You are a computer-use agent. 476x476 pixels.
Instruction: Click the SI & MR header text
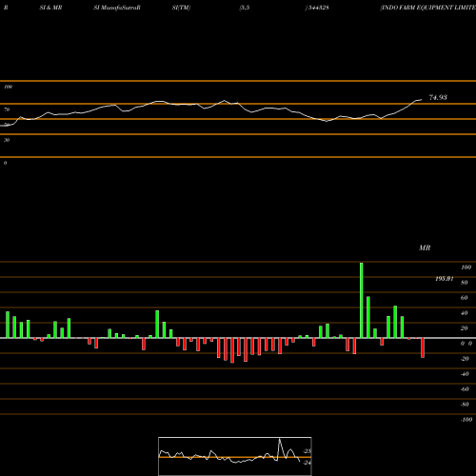[50, 8]
